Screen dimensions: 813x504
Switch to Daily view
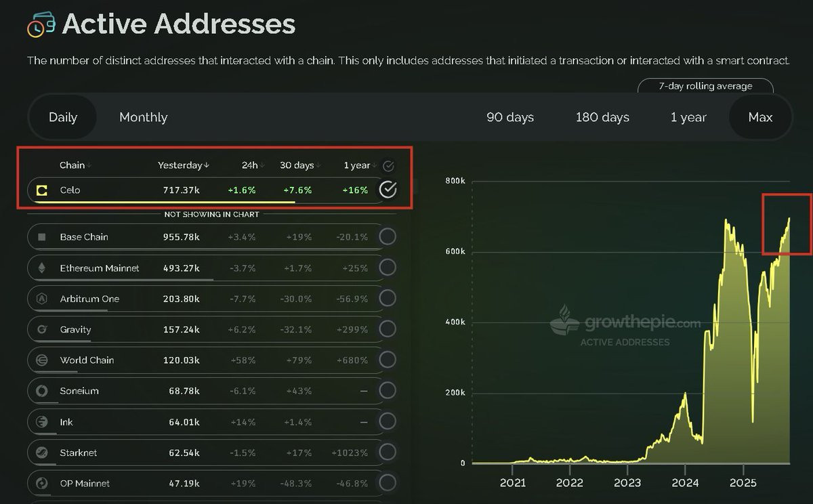pos(63,117)
